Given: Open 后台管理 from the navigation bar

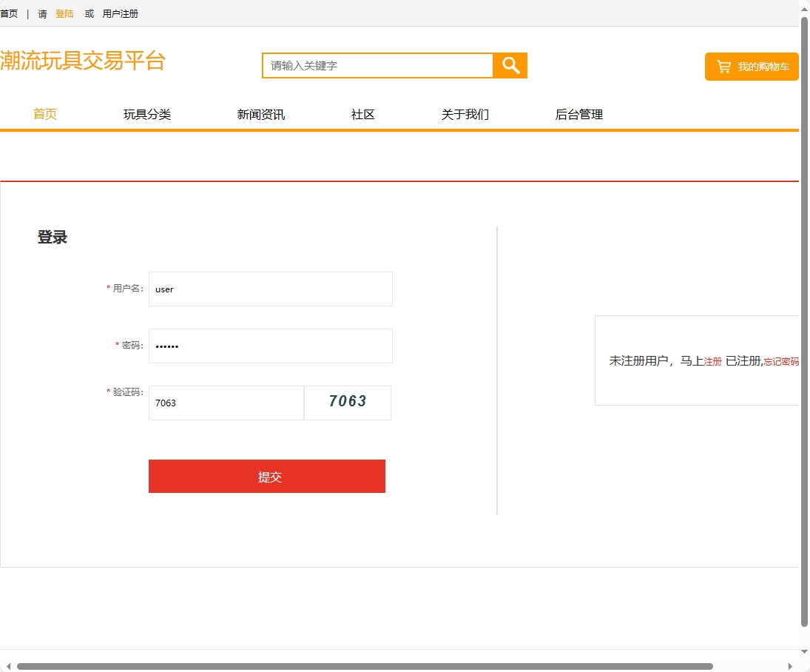Looking at the screenshot, I should [578, 114].
